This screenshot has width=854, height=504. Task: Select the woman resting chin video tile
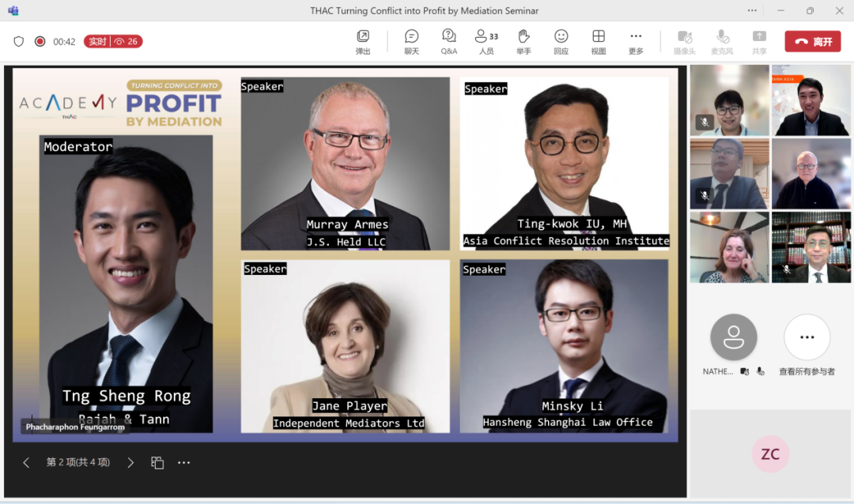[729, 247]
